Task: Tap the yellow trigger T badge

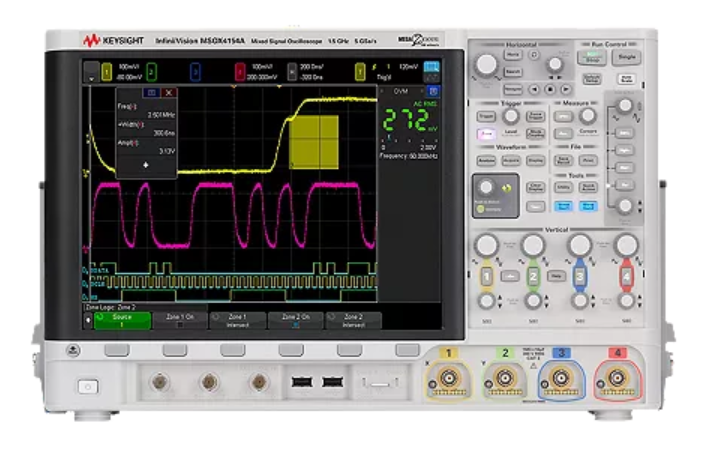Action: (x=360, y=72)
